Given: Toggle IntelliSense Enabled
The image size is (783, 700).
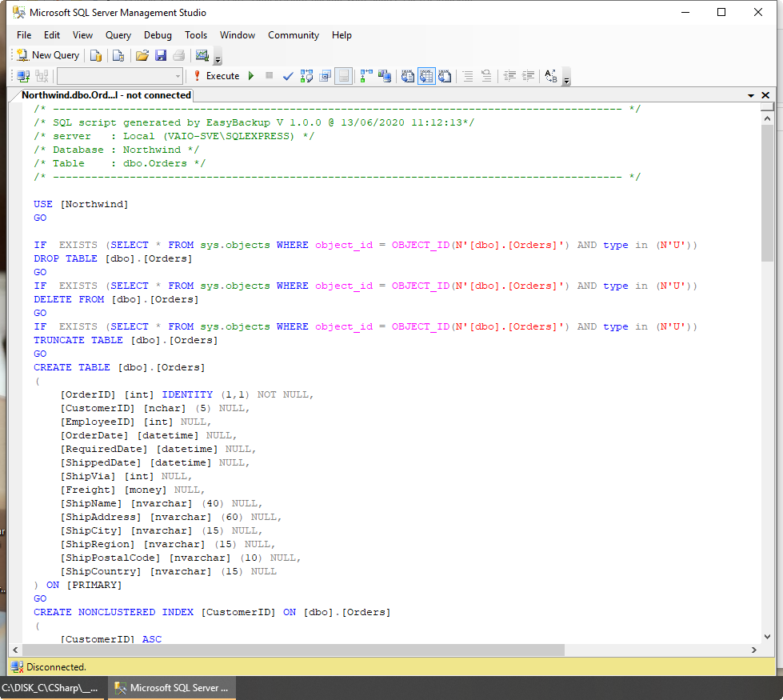Looking at the screenshot, I should 344,76.
